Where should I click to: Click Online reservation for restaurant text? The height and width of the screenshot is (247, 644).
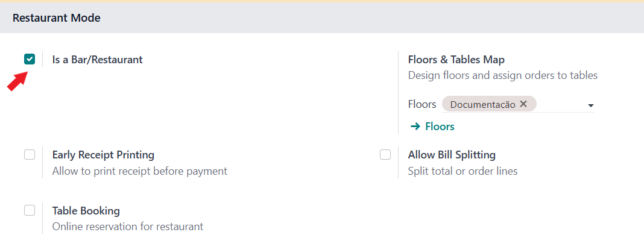128,227
